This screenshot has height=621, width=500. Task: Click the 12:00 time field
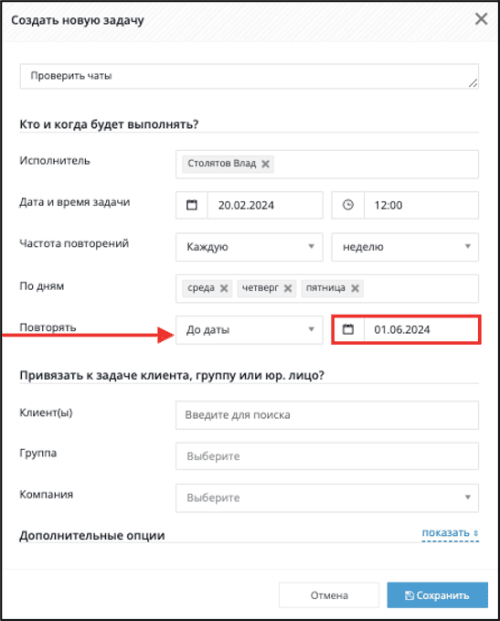click(x=421, y=205)
